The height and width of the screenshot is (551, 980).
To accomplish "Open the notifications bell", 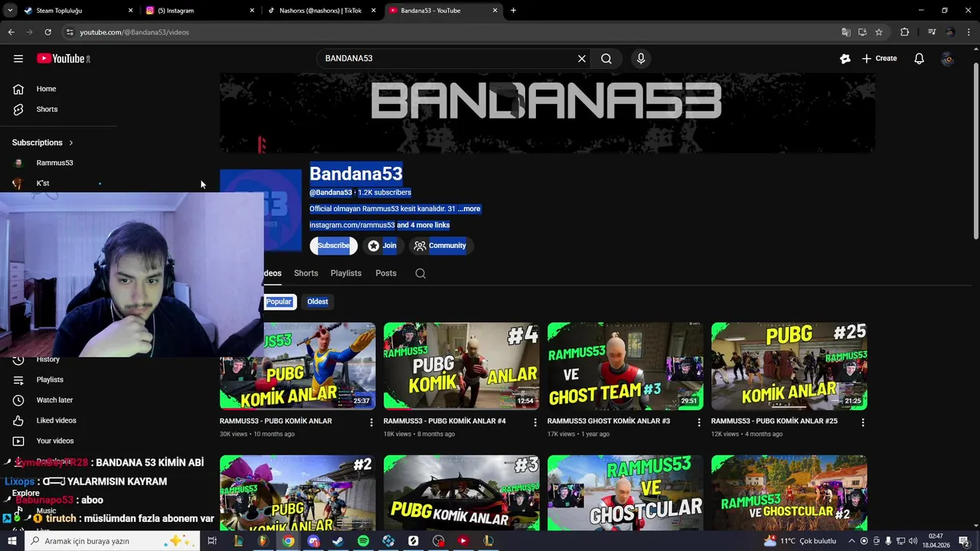I will point(920,58).
